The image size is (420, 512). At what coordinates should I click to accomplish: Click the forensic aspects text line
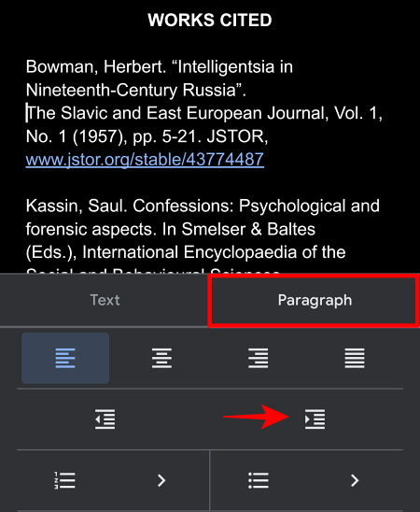pyautogui.click(x=170, y=229)
